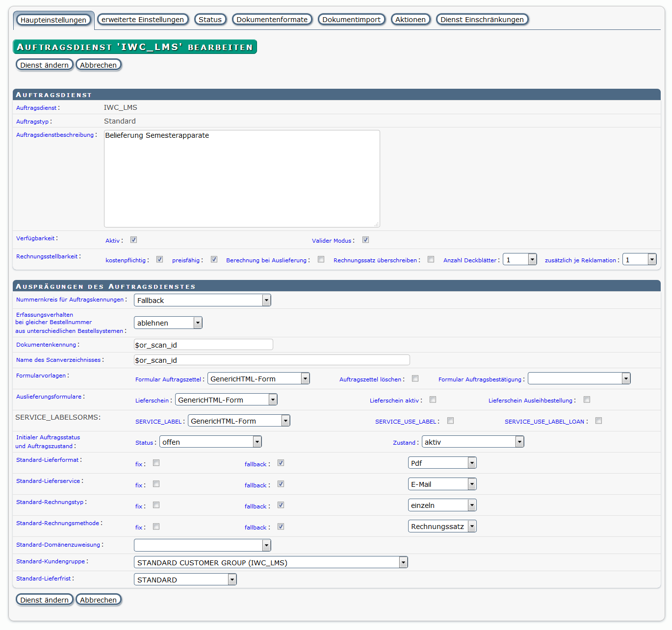Click the bottom Dienst ändern button

tap(45, 600)
